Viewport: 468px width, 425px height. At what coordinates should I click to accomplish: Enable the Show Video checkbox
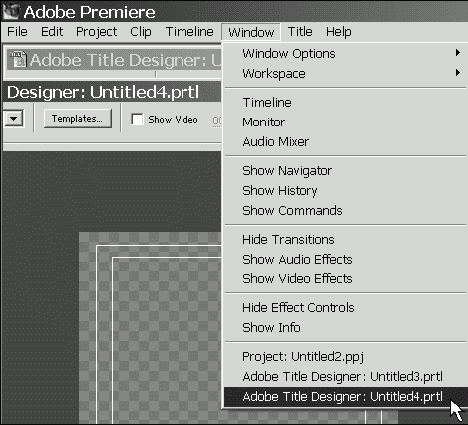137,119
